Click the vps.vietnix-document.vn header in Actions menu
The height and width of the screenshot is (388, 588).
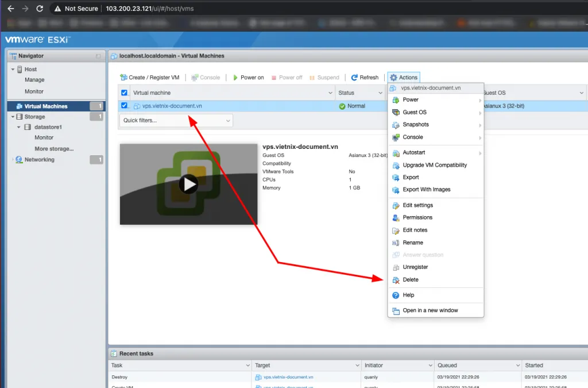coord(436,88)
